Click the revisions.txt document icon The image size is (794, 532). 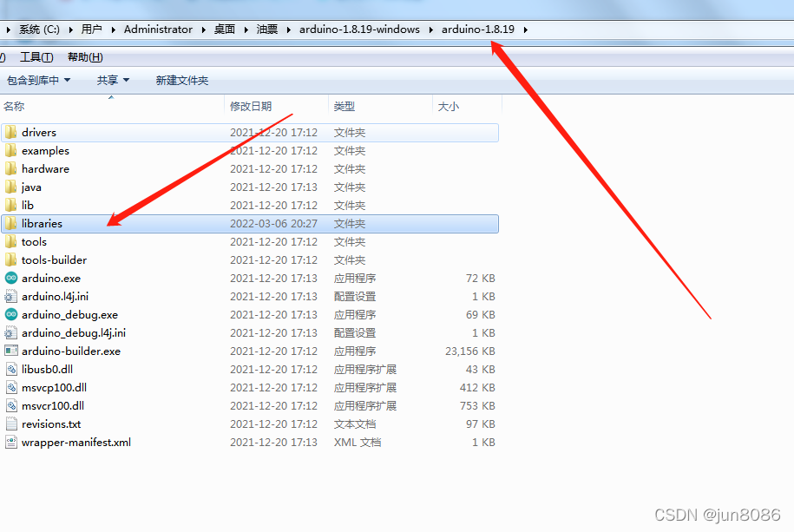point(11,424)
